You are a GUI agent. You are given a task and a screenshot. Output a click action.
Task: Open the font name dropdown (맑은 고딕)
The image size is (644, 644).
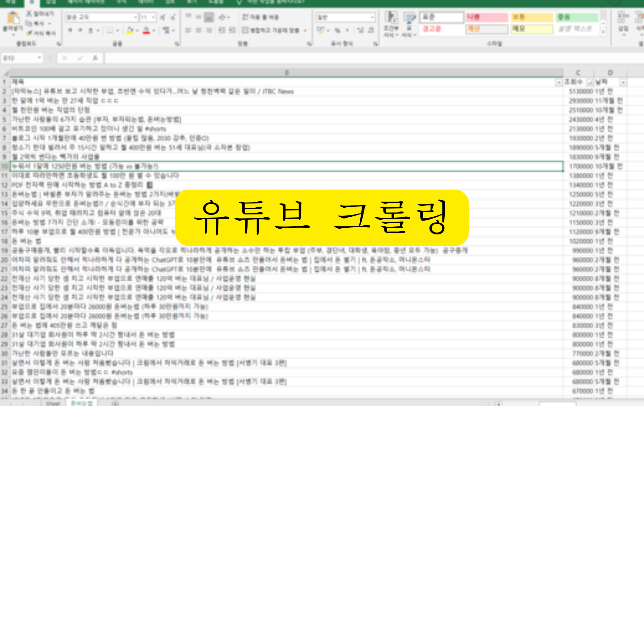[x=135, y=17]
